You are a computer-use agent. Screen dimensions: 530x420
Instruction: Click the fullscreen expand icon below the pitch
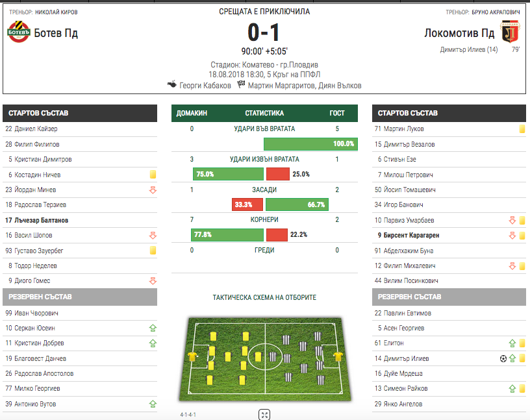point(264,415)
